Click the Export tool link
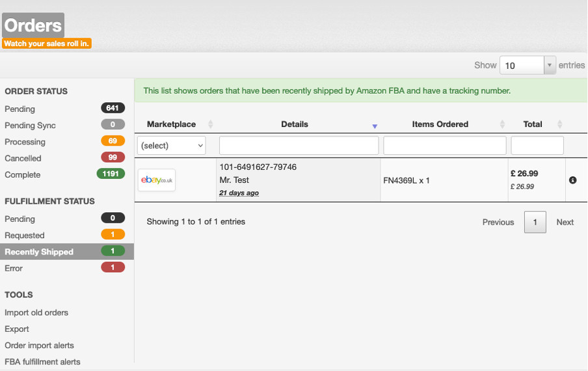This screenshot has width=588, height=371. (x=17, y=329)
